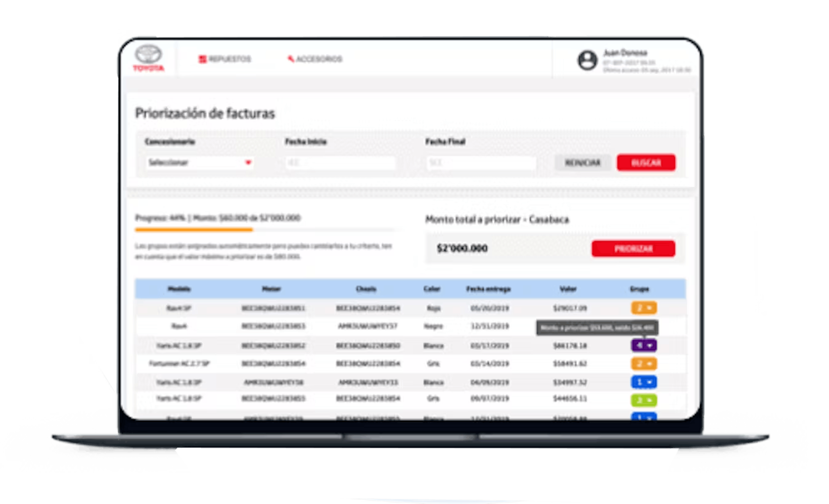
Task: Click the red Buscar button
Action: pos(646,163)
